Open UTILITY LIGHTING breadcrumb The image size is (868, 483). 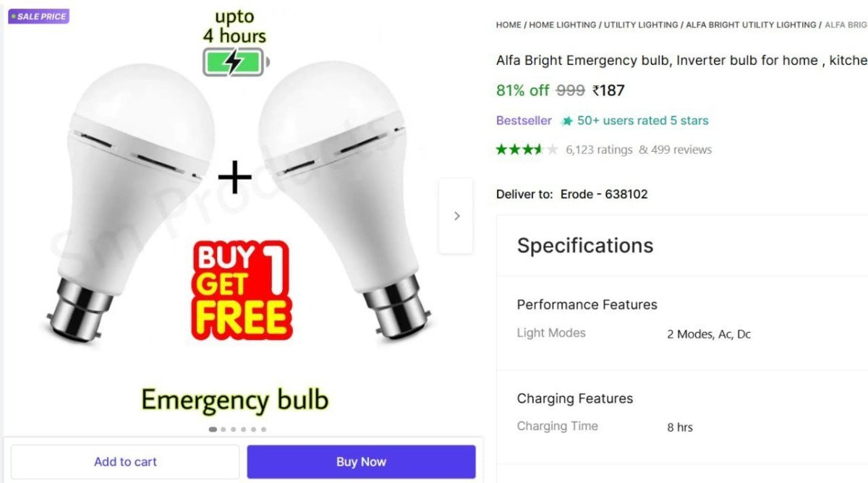click(641, 25)
